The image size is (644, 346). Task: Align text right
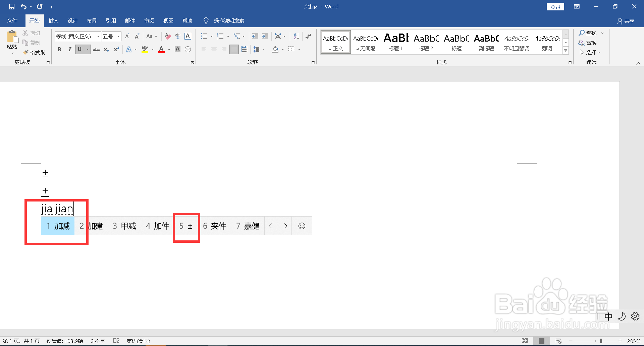tap(224, 50)
